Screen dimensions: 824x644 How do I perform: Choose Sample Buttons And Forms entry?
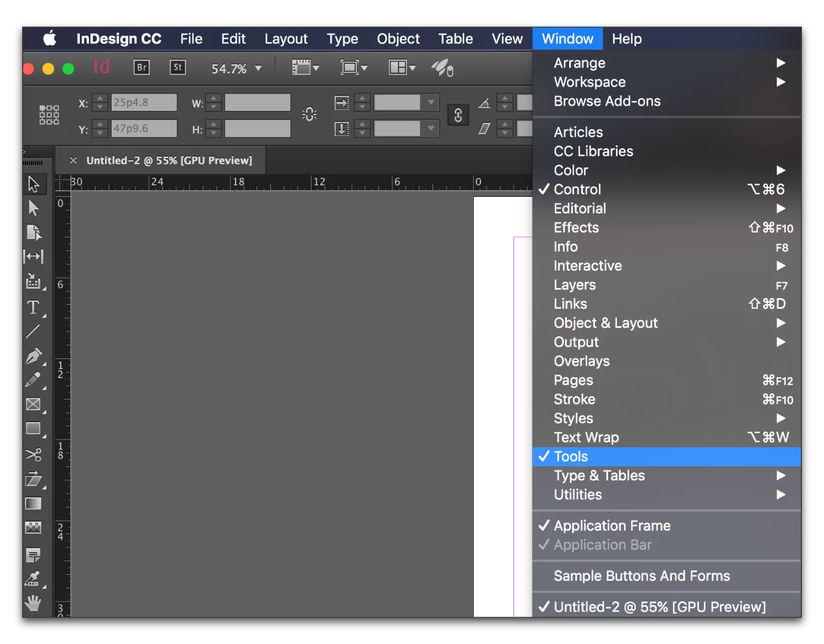[x=666, y=576]
